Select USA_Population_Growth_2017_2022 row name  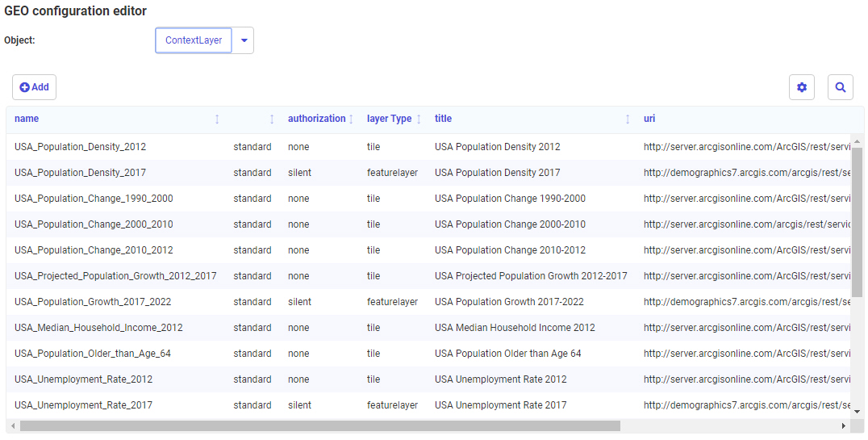pyautogui.click(x=93, y=302)
